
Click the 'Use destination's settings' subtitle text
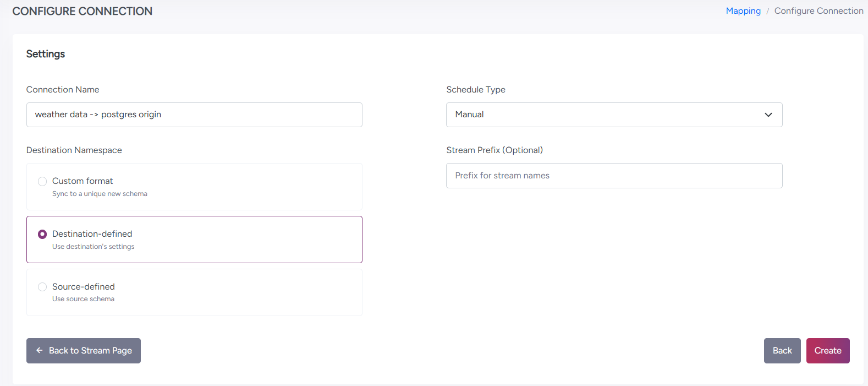93,247
